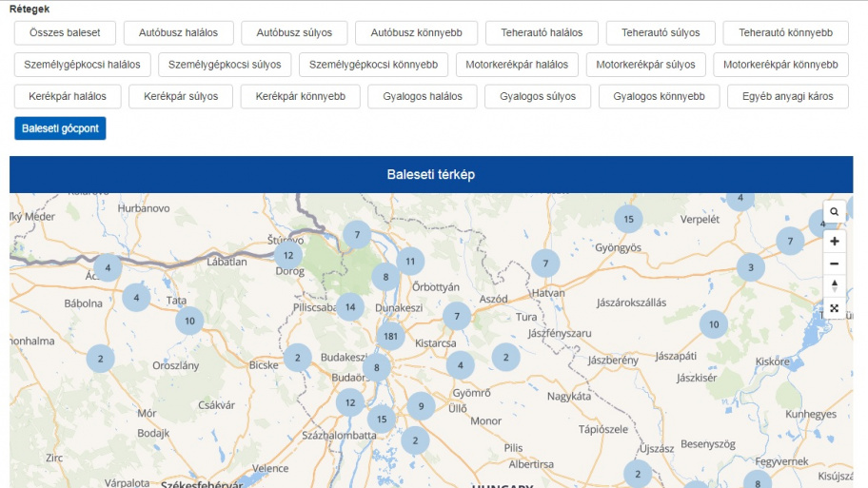868x488 pixels.
Task: Enable the Összes baleset layer
Action: 65,32
